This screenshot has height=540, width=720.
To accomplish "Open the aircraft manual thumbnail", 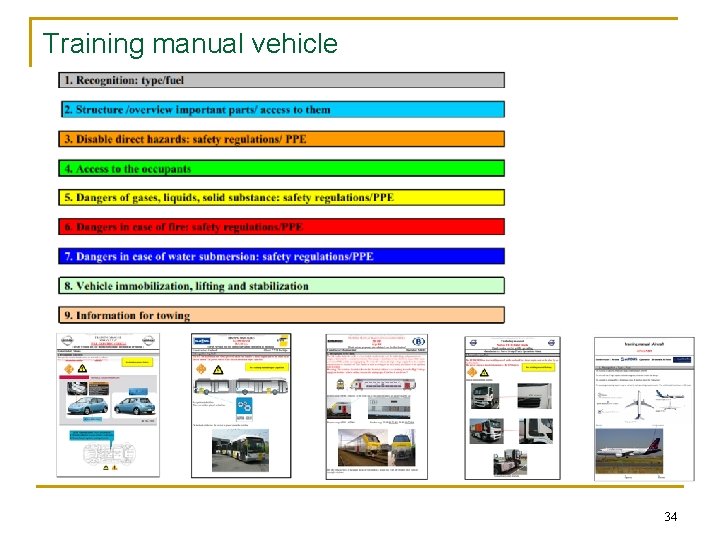I will click(644, 409).
